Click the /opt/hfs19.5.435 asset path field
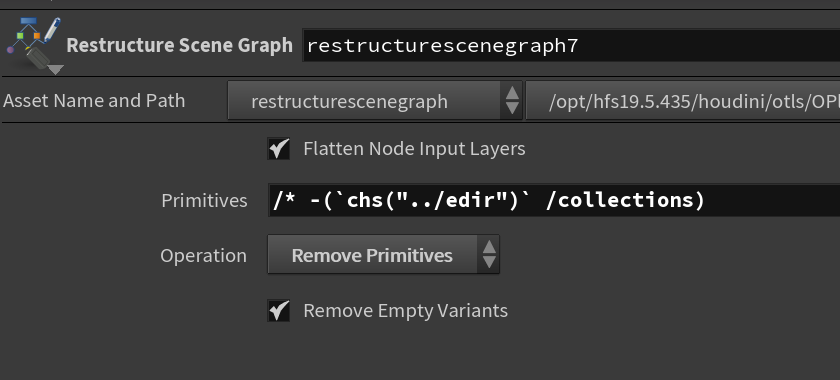The width and height of the screenshot is (840, 380). 683,101
